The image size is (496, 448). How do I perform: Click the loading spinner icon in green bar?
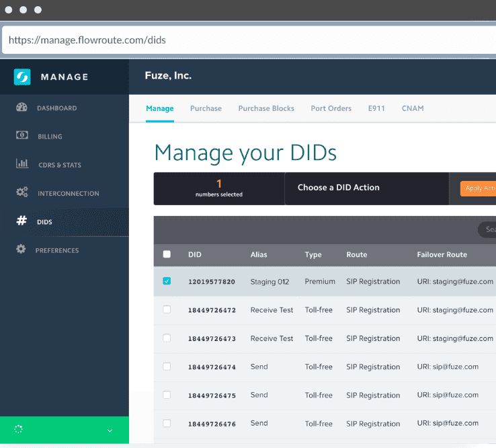pos(19,430)
